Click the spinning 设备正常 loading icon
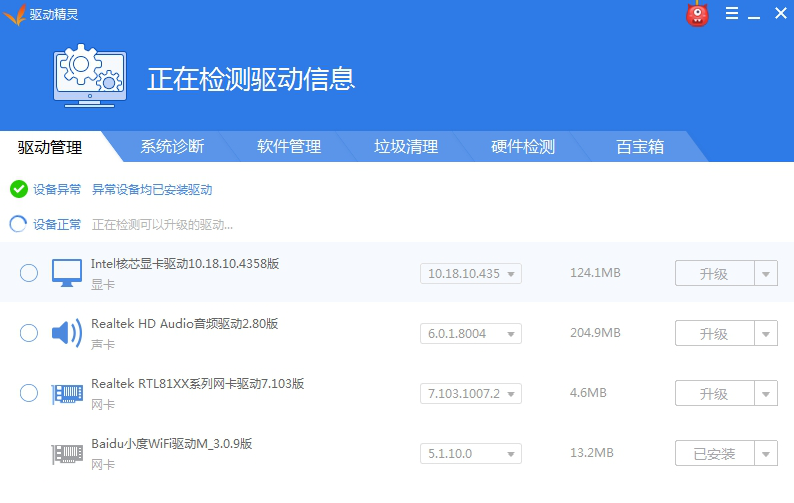 tap(18, 224)
